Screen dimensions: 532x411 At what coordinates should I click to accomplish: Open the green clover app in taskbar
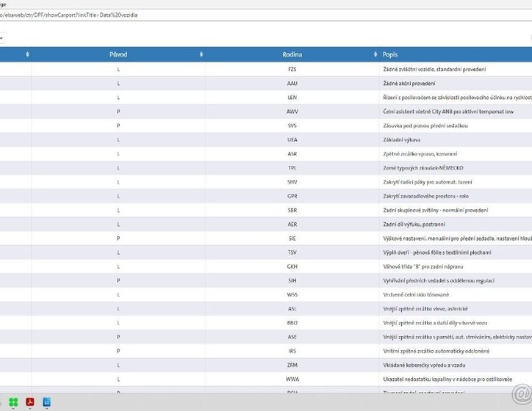pos(13,401)
